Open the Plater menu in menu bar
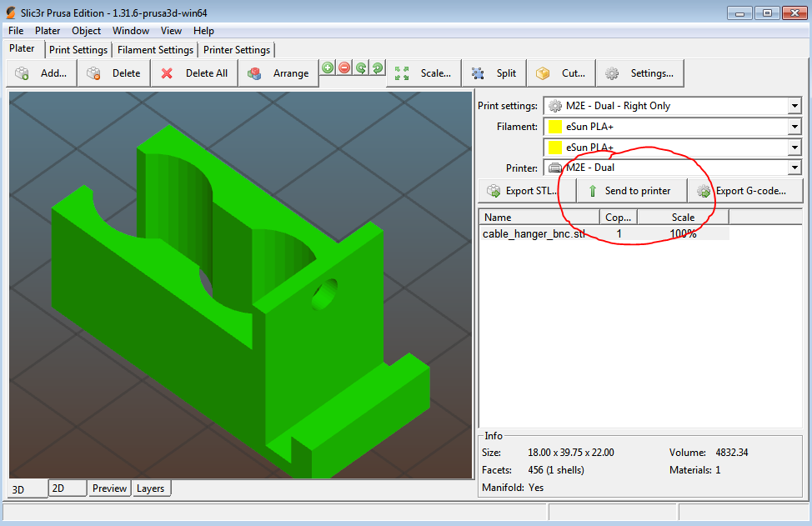The image size is (812, 526). click(x=48, y=31)
